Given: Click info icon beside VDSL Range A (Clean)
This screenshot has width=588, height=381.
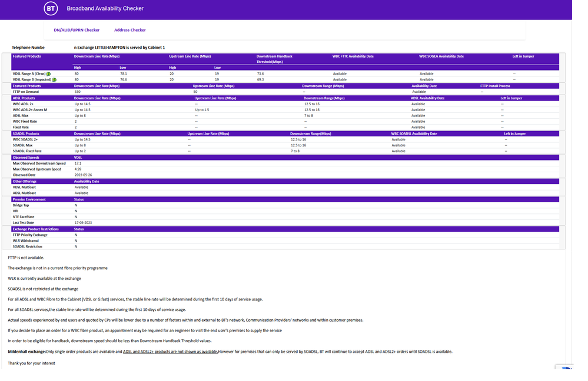Looking at the screenshot, I should pos(48,73).
